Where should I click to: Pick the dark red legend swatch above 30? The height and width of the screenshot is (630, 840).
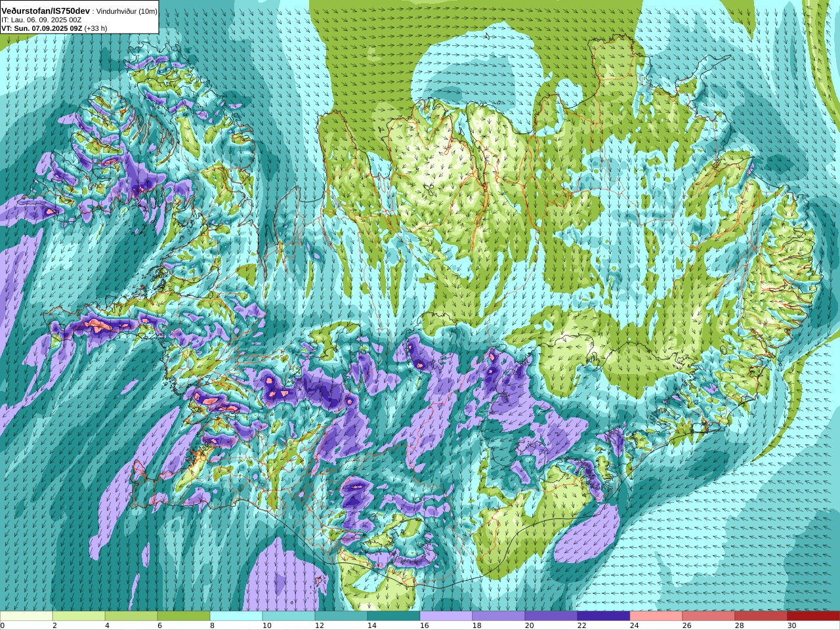pos(814,616)
